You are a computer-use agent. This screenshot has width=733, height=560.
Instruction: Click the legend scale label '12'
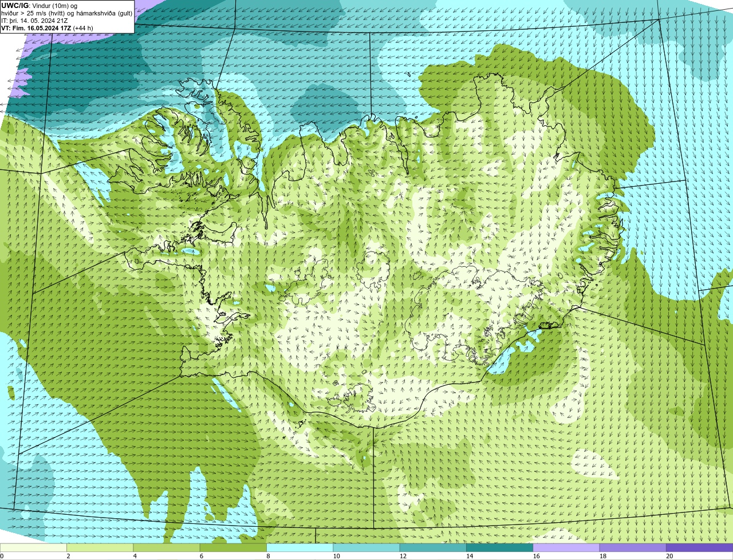point(403,556)
